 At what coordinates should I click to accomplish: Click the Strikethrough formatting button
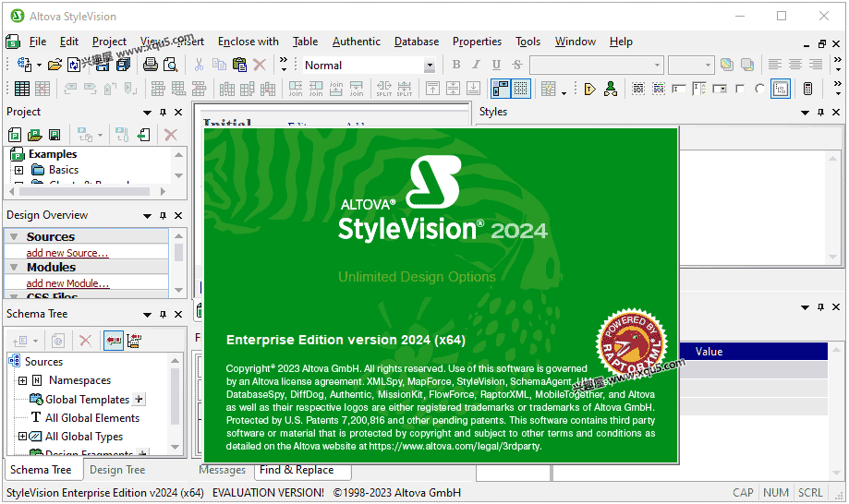point(517,65)
